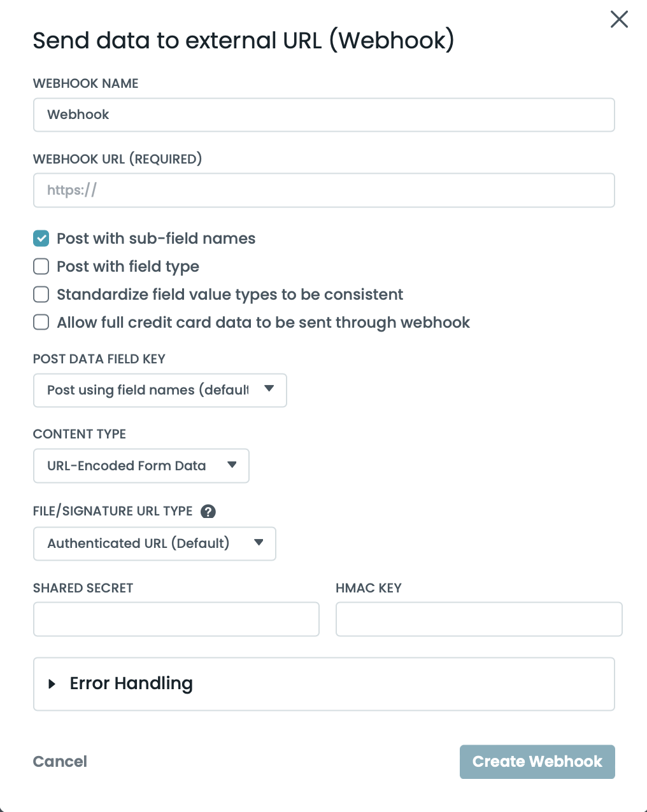
Task: Open the Content Type dropdown
Action: coord(141,466)
